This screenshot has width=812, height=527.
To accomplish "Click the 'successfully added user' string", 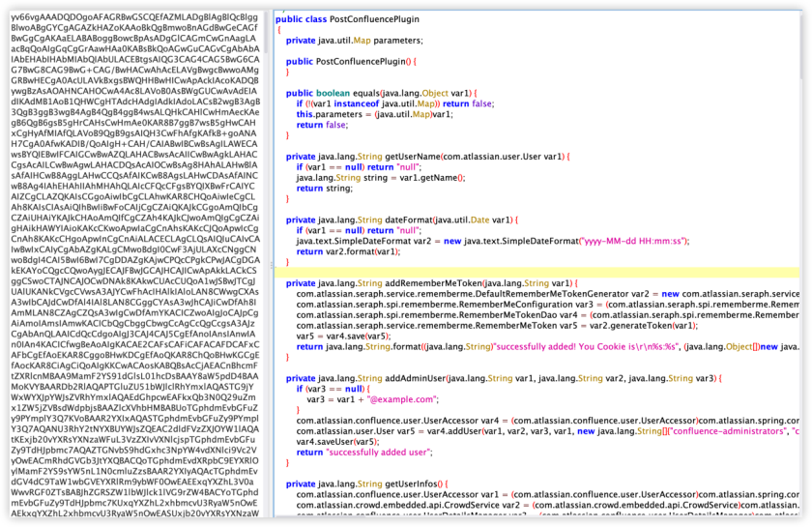I will pyautogui.click(x=378, y=453).
